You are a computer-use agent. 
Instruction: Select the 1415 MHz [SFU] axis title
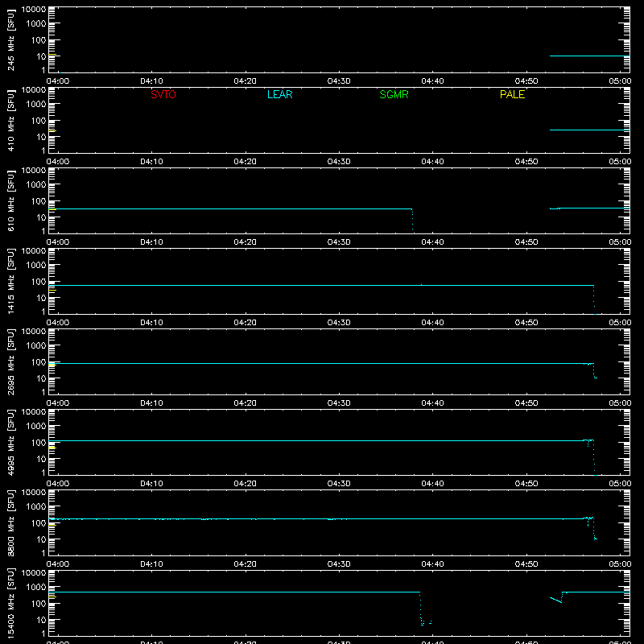(10, 282)
